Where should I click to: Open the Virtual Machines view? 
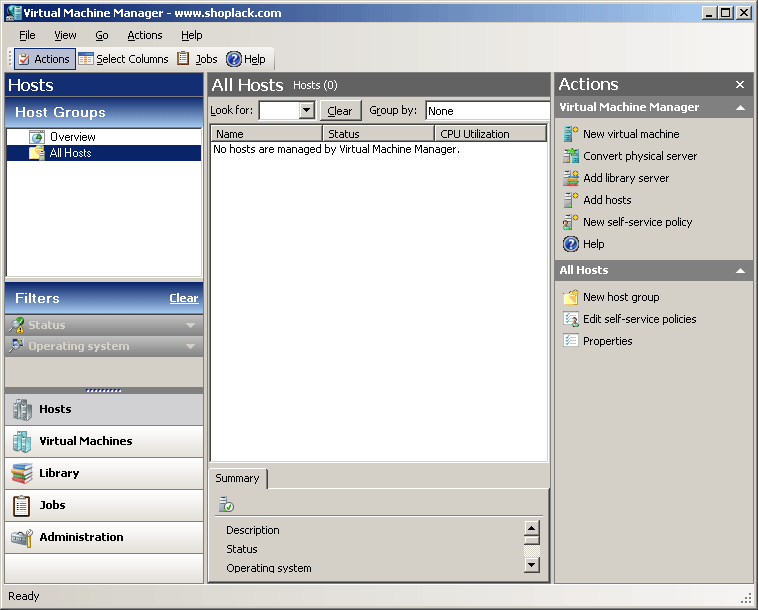tap(104, 441)
